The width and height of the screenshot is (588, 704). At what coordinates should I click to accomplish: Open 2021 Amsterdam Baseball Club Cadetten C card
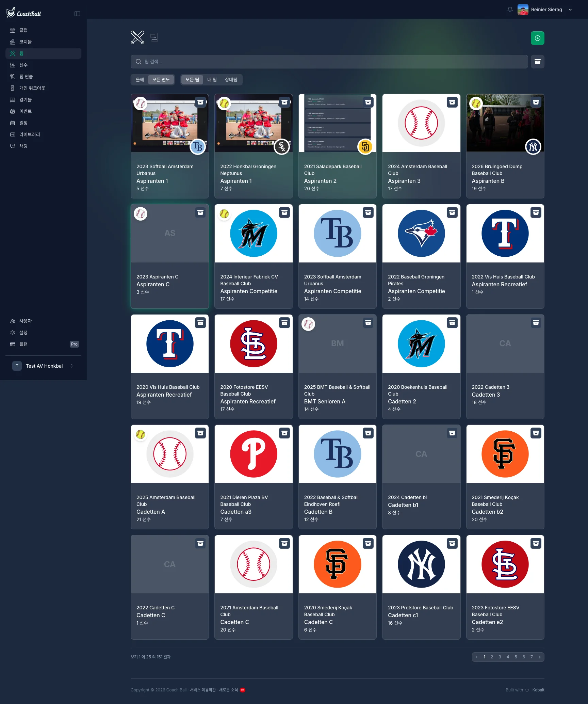tap(254, 587)
